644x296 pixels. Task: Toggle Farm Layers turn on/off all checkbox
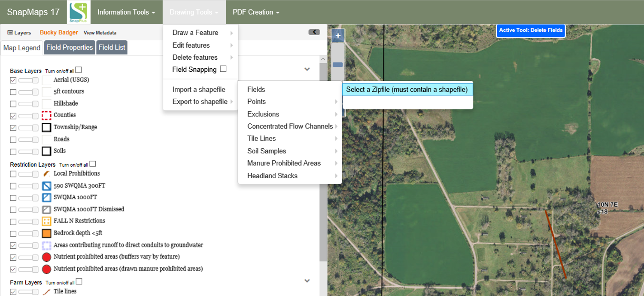(x=79, y=282)
